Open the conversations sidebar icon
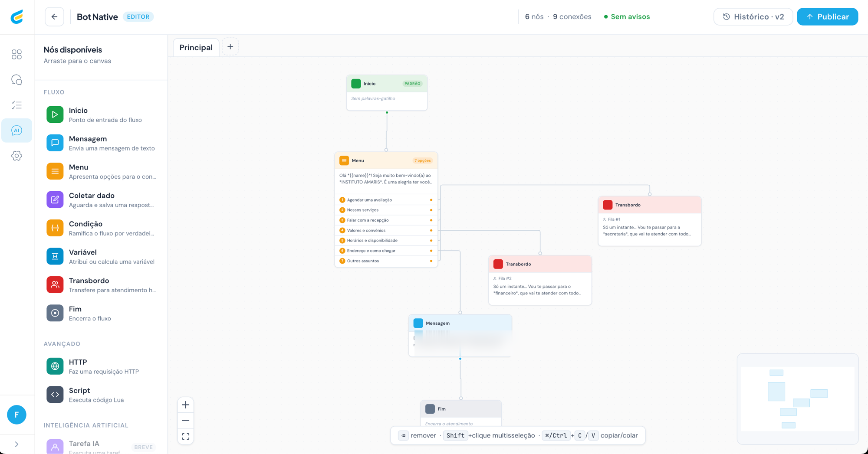Screen dimensions: 868x454 [16, 80]
